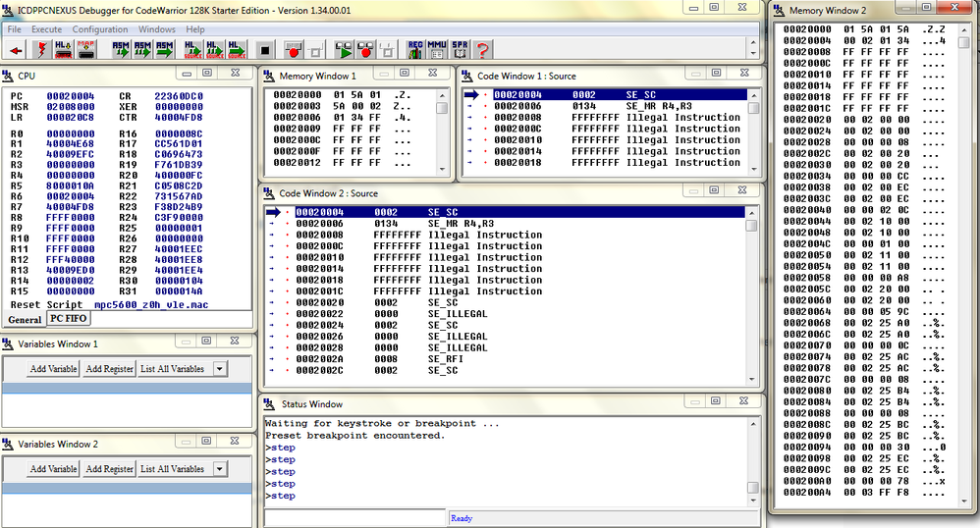The image size is (980, 528).
Task: Click the Reset Script mpc5600_z0h_vle.mac link
Action: pyautogui.click(x=151, y=305)
